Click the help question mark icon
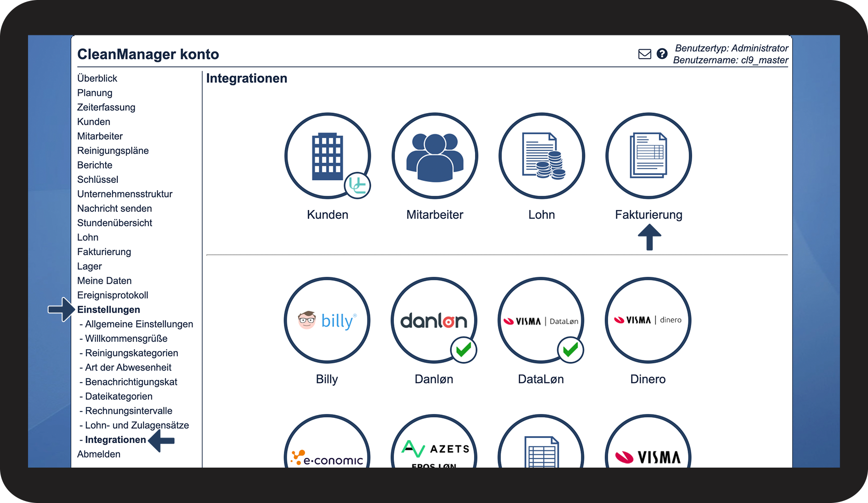Image resolution: width=868 pixels, height=503 pixels. coord(662,54)
